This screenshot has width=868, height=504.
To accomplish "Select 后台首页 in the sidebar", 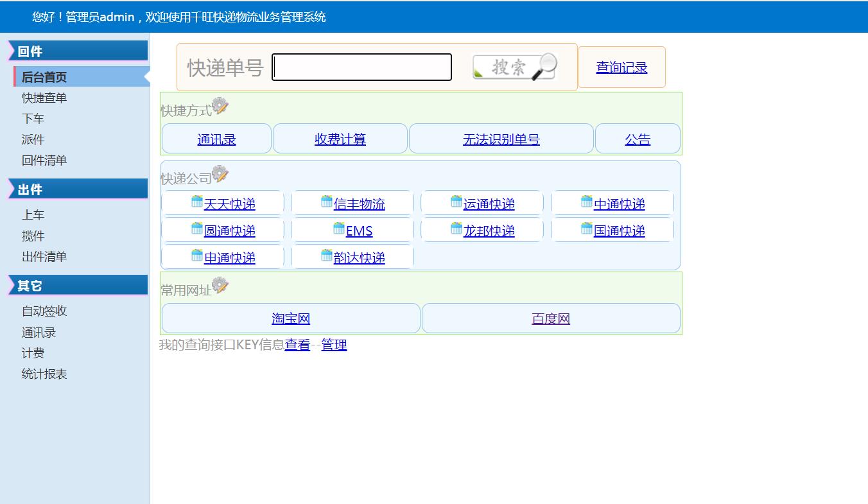I will pyautogui.click(x=82, y=77).
